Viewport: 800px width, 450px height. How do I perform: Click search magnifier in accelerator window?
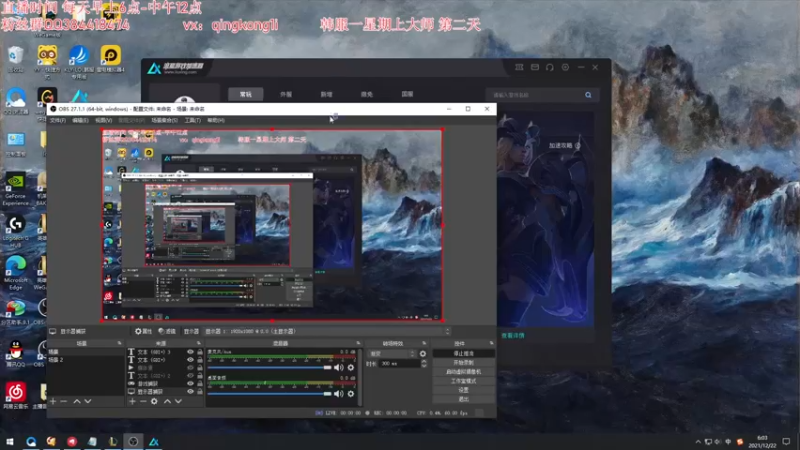(588, 95)
